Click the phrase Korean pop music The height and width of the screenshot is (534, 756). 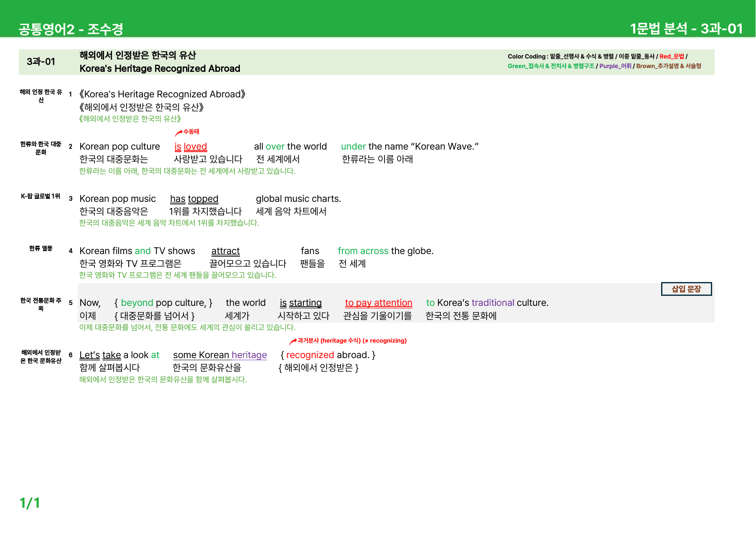click(x=117, y=199)
